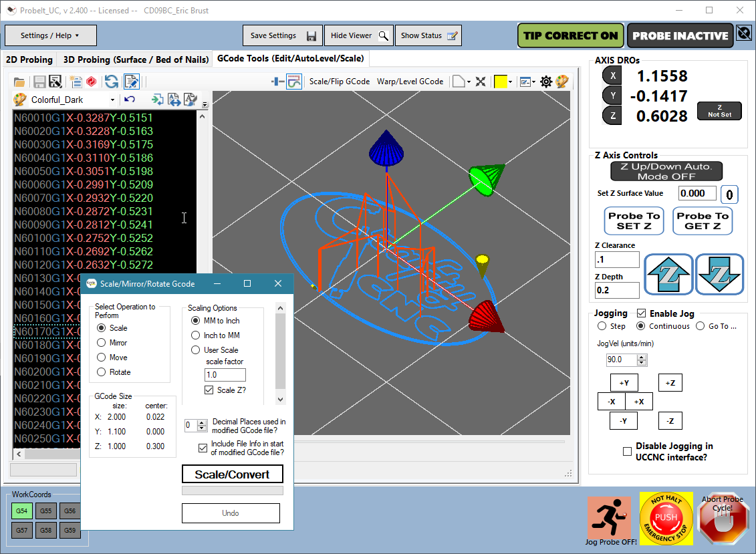Increase the JogVel spinner value

tap(641, 358)
